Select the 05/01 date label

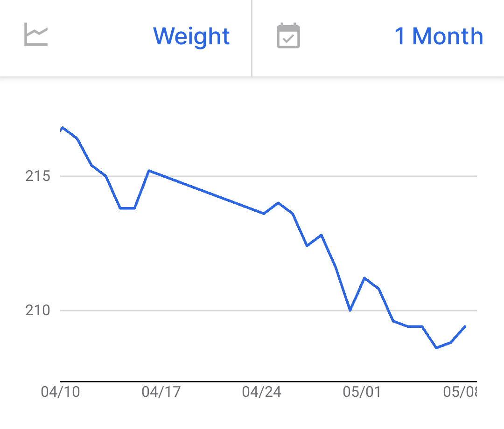coord(362,392)
